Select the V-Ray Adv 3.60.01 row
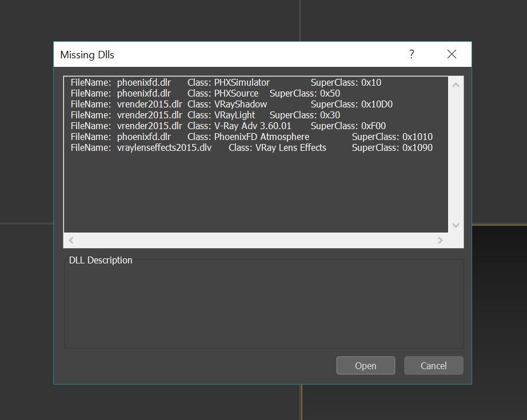Screen dimensions: 527x420 tap(255, 126)
